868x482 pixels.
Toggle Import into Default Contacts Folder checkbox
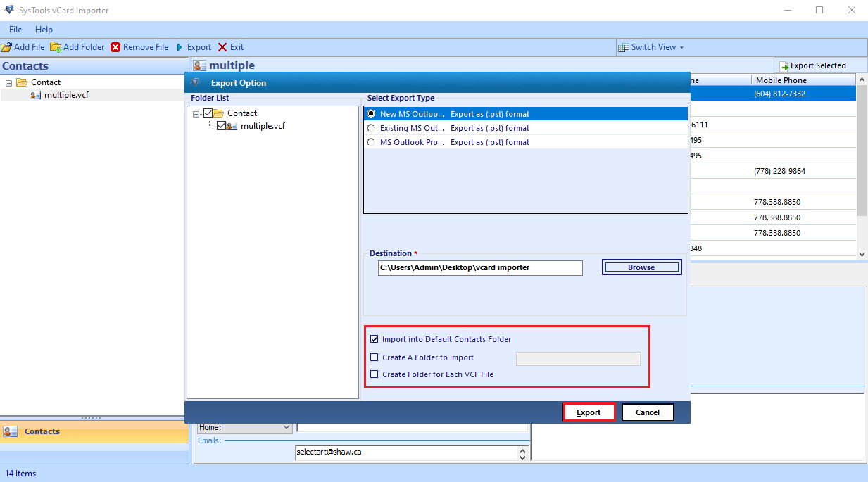pyautogui.click(x=375, y=339)
